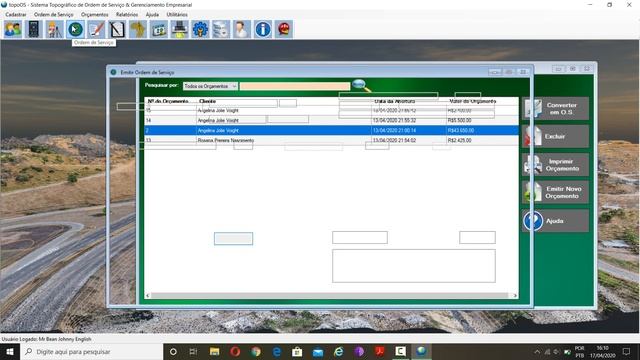The image size is (640, 360).
Task: Click the dark server cabinet toolbar icon
Action: [34, 29]
